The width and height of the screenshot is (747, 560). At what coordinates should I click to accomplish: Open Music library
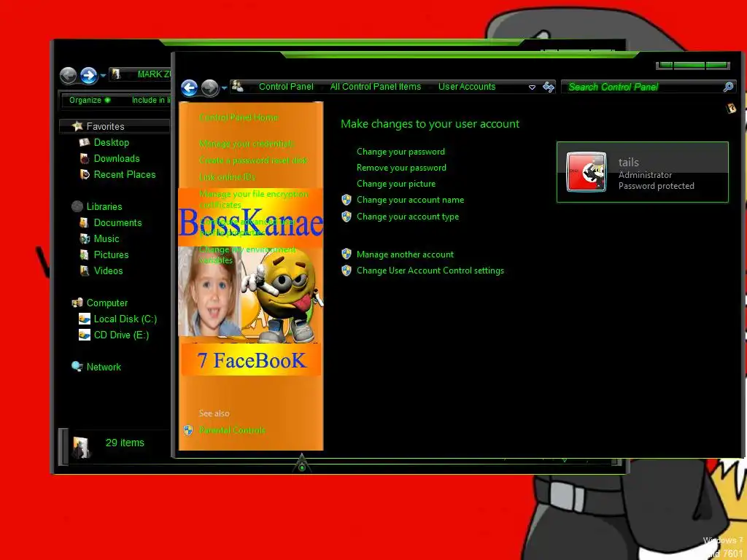click(x=107, y=239)
